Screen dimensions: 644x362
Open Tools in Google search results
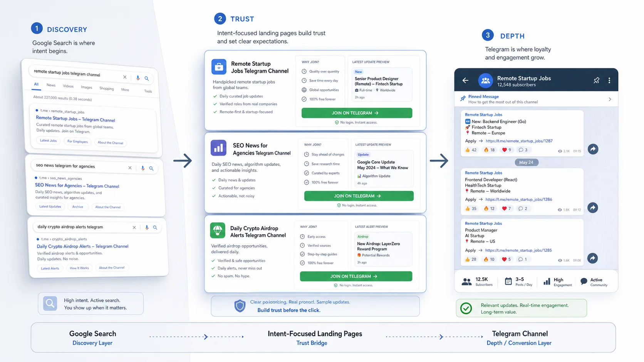click(148, 91)
